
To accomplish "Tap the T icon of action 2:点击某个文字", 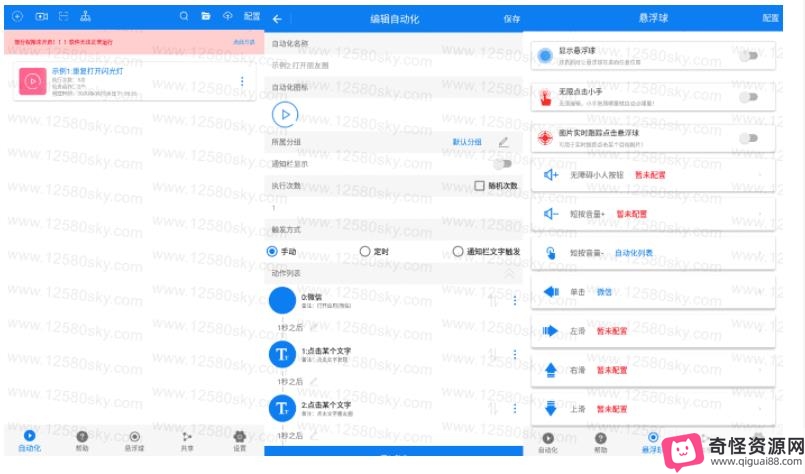I will [x=282, y=408].
